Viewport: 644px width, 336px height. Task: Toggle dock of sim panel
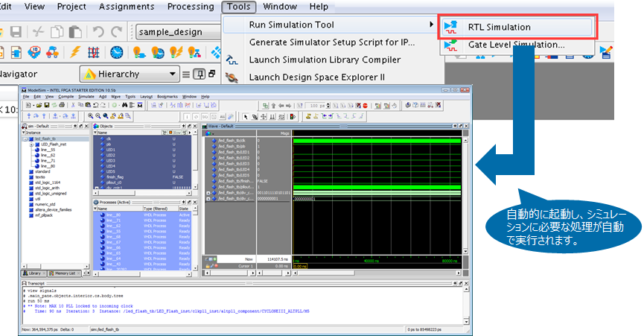click(x=81, y=127)
